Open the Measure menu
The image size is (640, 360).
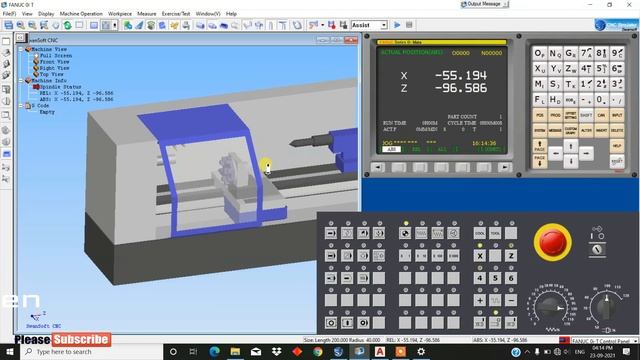pos(147,14)
